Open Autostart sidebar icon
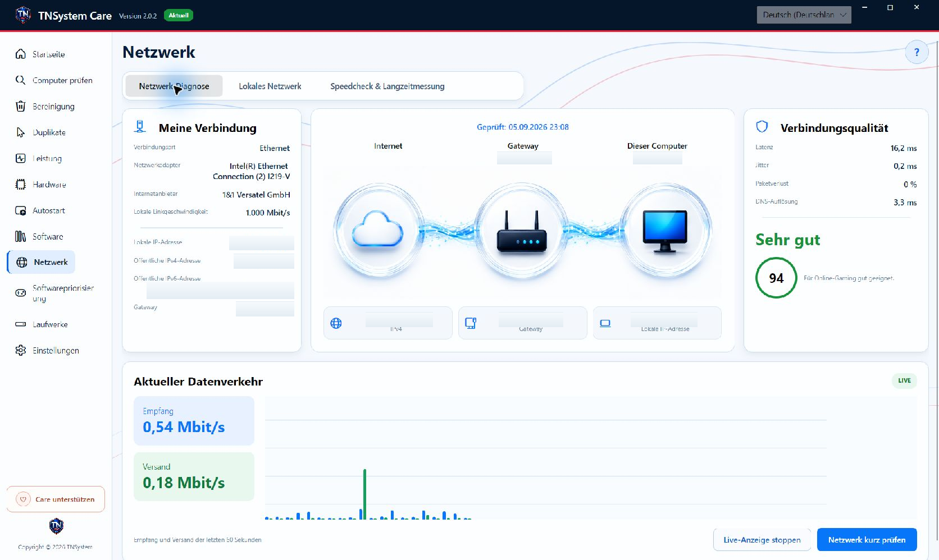Image resolution: width=939 pixels, height=560 pixels. (x=21, y=210)
